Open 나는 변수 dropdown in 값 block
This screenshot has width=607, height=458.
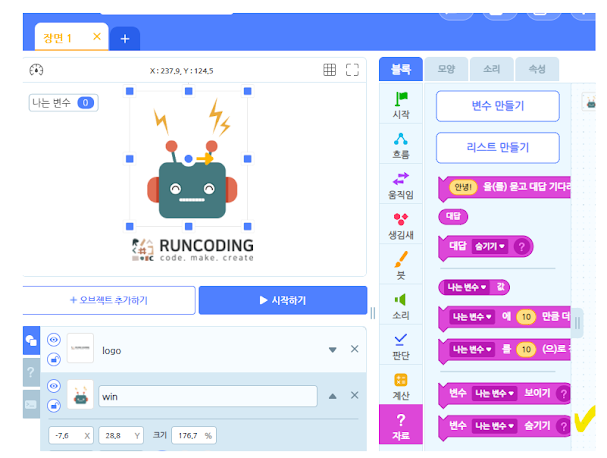(466, 287)
